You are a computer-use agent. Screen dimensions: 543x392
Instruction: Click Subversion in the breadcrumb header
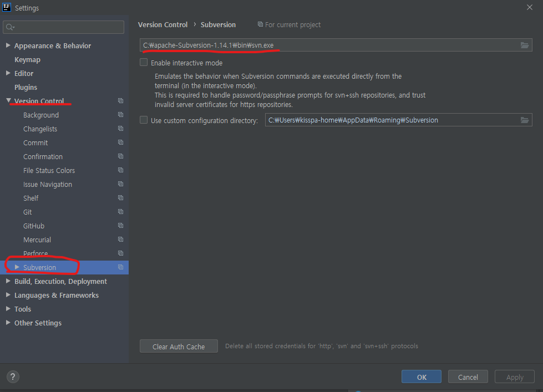click(x=218, y=24)
